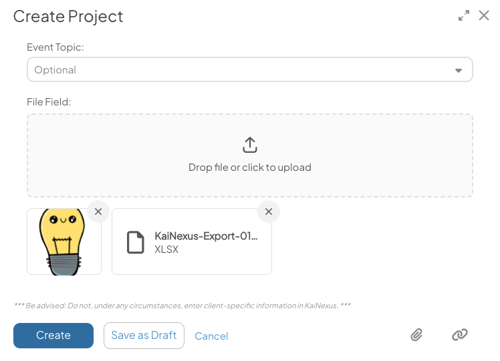Close the Create Project dialog
Screen dimensions: 500x361
pyautogui.click(x=484, y=15)
